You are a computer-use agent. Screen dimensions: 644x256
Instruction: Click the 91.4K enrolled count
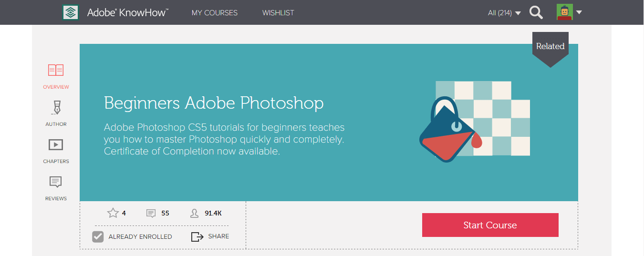(213, 213)
